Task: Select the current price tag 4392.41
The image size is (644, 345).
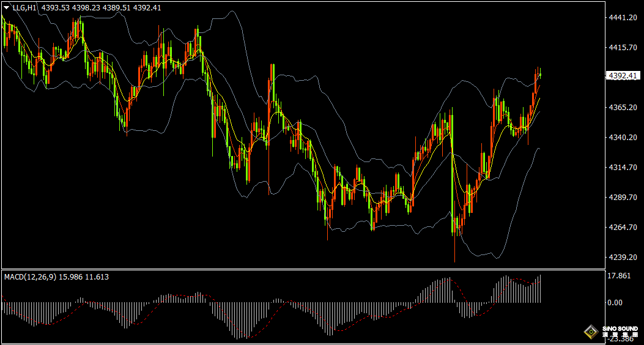Action: [x=623, y=76]
